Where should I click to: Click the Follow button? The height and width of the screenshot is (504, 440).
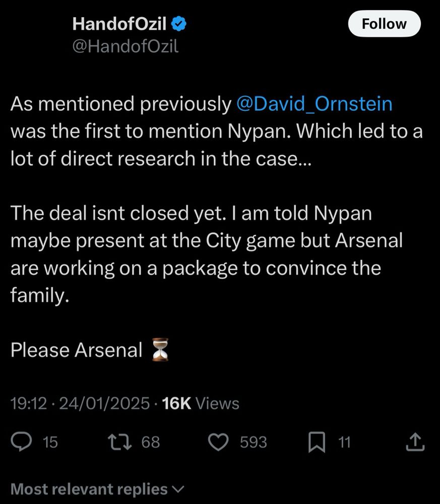tap(384, 24)
